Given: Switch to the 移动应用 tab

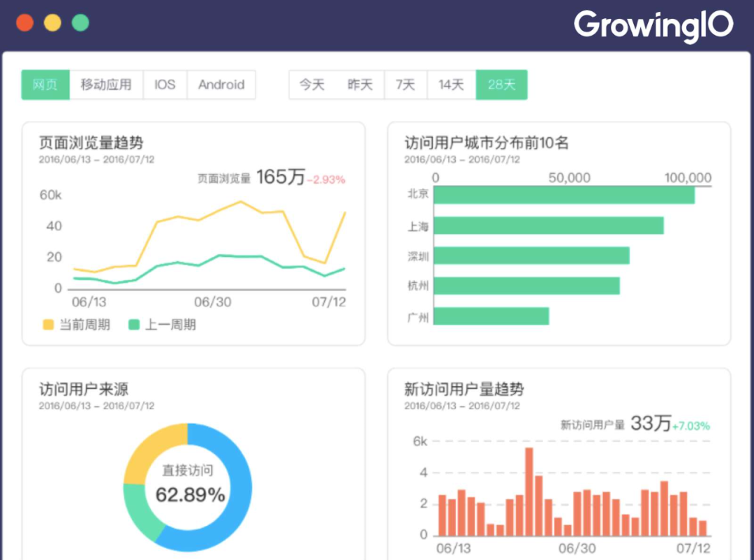Looking at the screenshot, I should (x=106, y=84).
